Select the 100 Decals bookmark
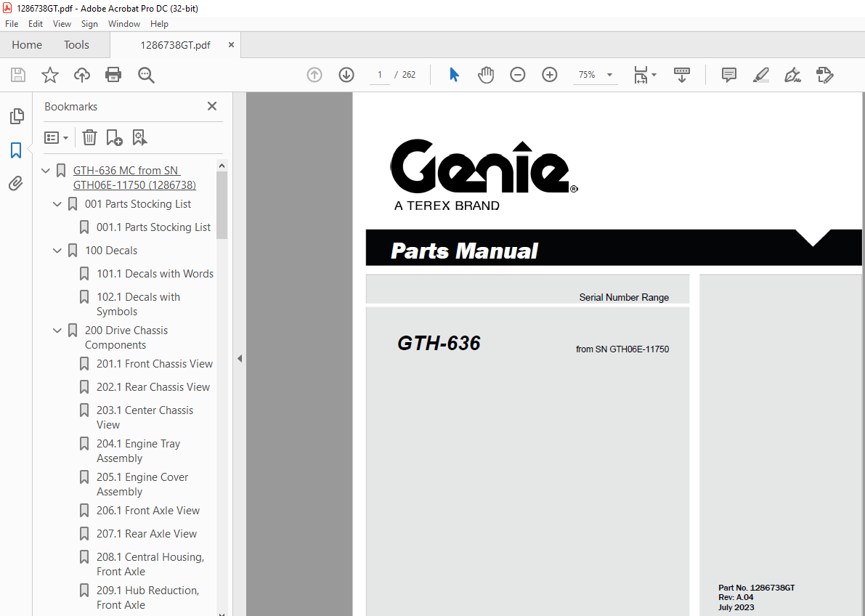This screenshot has width=865, height=616. pos(111,251)
